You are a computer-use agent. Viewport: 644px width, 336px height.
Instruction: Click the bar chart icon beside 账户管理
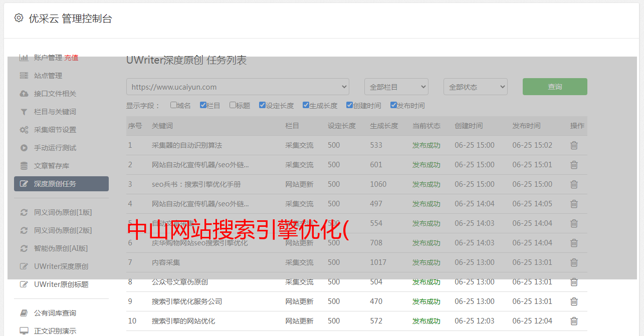[x=24, y=58]
